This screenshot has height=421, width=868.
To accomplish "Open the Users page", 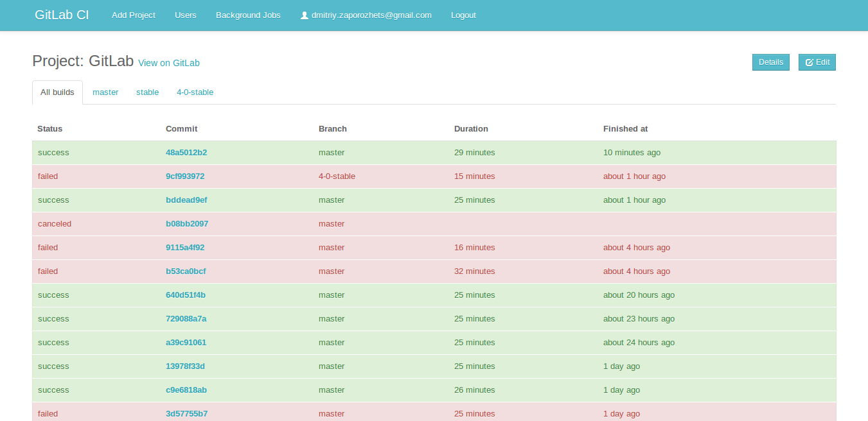I will (x=185, y=15).
